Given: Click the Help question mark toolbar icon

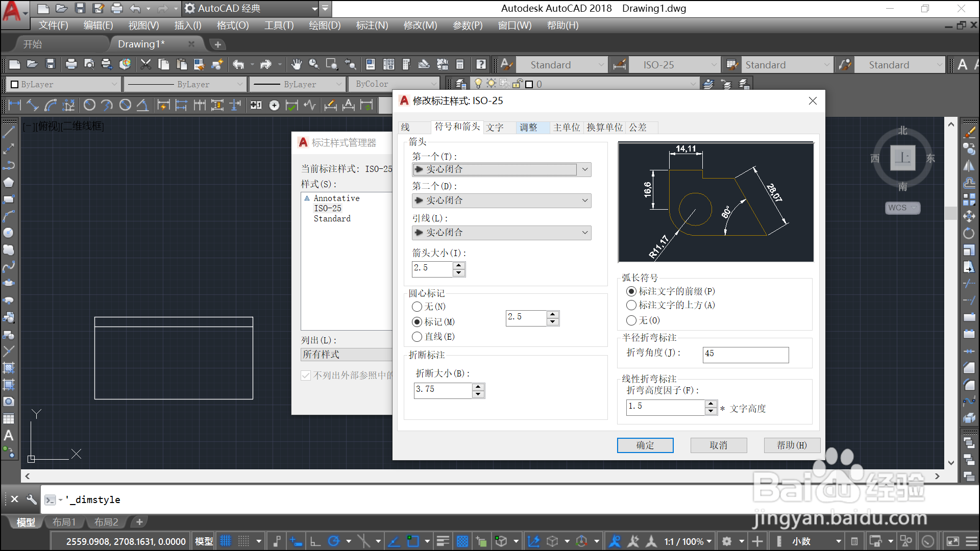Looking at the screenshot, I should pos(481,64).
